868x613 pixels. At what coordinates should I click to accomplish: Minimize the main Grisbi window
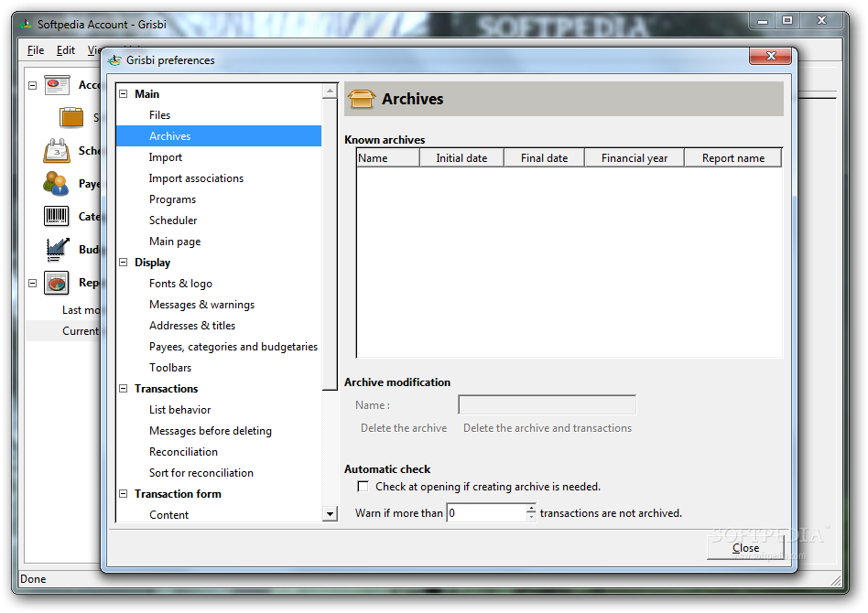click(763, 21)
